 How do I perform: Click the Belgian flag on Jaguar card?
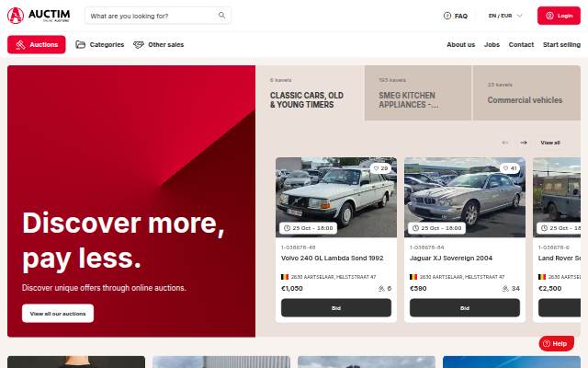pyautogui.click(x=413, y=277)
